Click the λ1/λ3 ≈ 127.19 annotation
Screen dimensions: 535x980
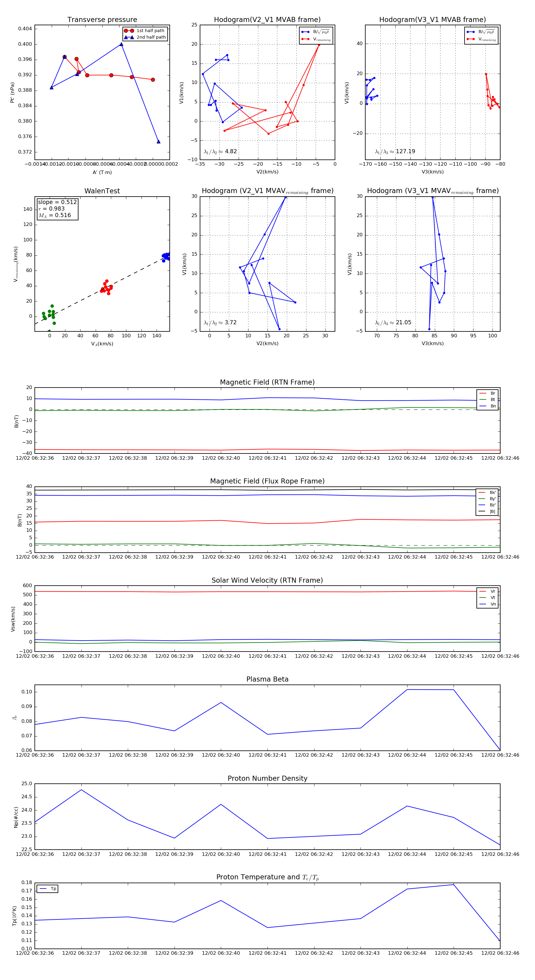click(x=395, y=151)
